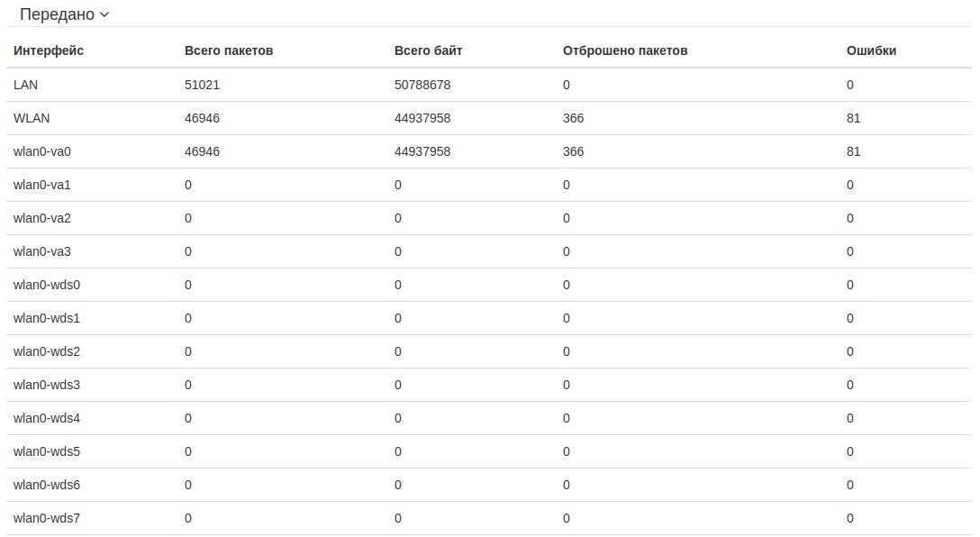Click the Передано section title
Viewport: 980px width, 537px height.
tap(57, 14)
